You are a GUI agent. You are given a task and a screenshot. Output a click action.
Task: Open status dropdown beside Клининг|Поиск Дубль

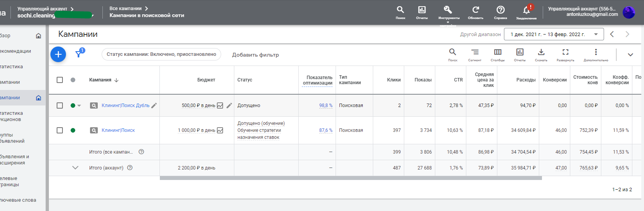tap(79, 105)
